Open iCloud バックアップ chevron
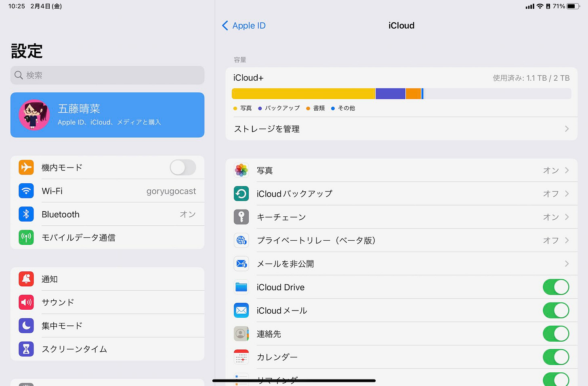588x386 pixels. [567, 194]
